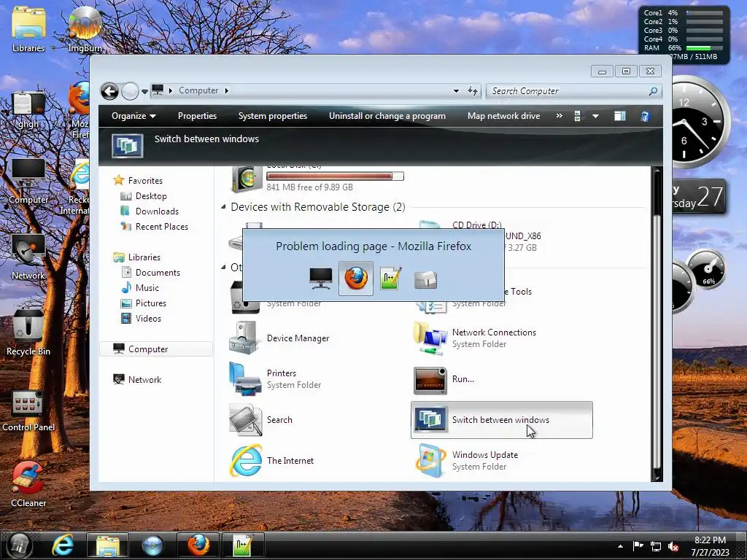Select the Printers system folder icon
Screen dimensions: 747x560
pyautogui.click(x=245, y=379)
